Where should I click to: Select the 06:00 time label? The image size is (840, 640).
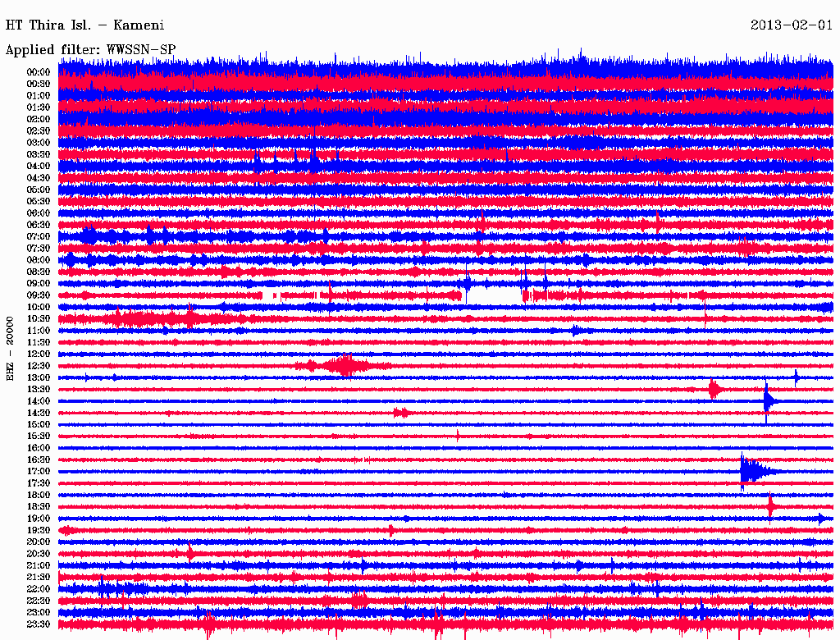39,213
